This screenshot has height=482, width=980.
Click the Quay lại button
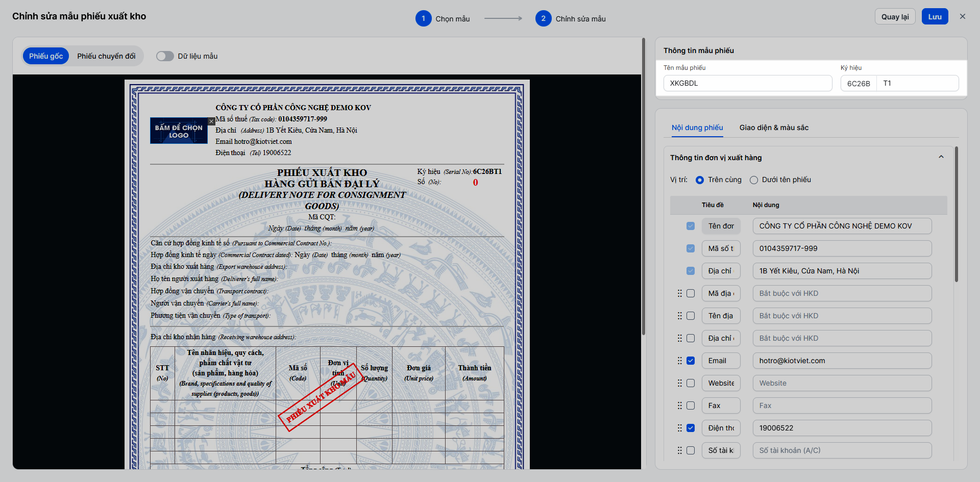point(895,16)
